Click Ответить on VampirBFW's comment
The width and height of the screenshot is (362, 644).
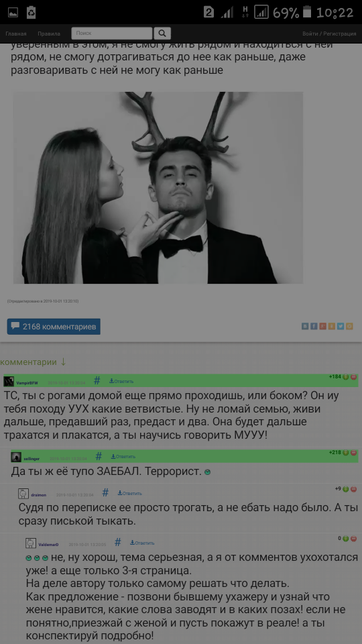pyautogui.click(x=121, y=381)
